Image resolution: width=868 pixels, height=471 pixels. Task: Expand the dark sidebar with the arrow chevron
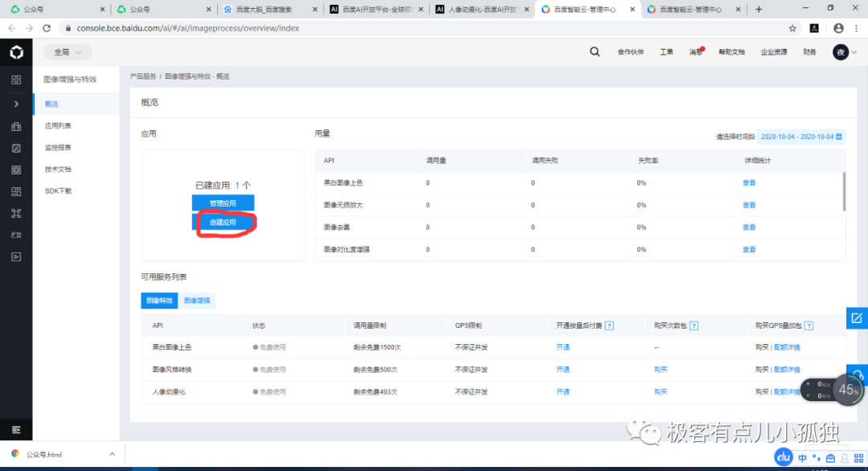16,104
